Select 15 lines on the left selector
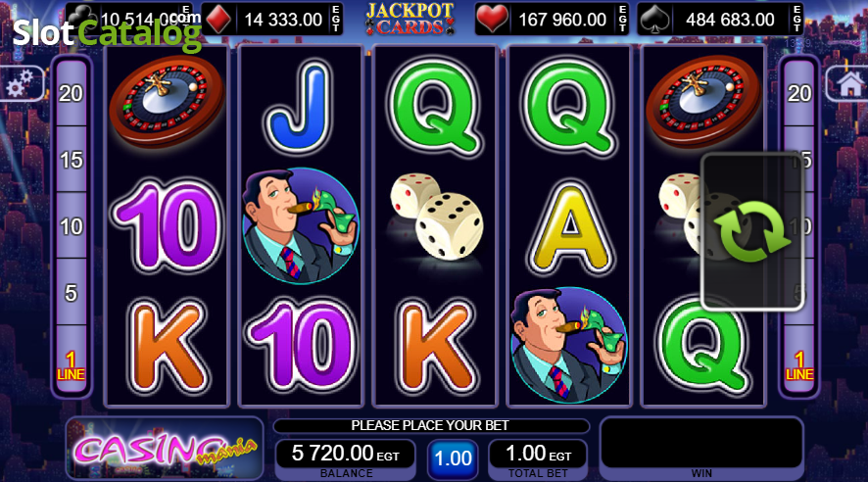 [72, 160]
